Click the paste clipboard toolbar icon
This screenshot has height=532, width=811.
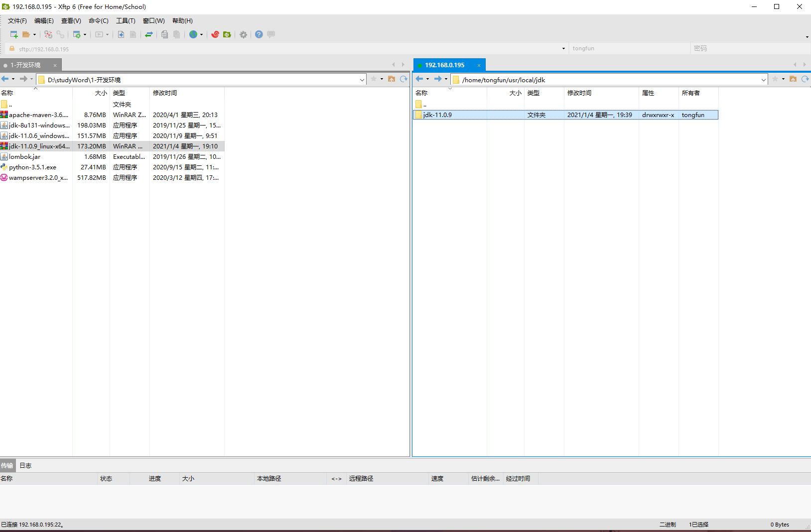pos(177,34)
